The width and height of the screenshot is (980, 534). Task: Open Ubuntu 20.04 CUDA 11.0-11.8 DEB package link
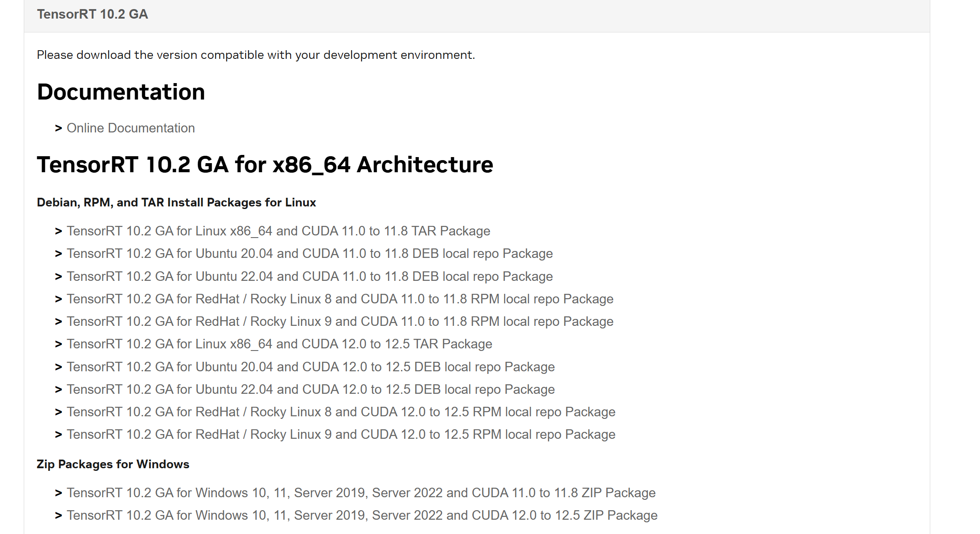point(309,254)
